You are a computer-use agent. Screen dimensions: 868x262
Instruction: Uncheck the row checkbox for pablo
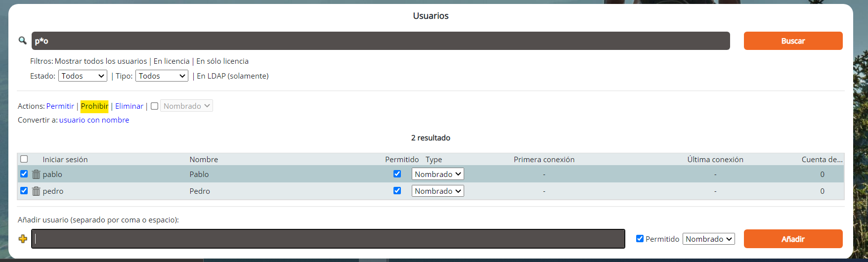pyautogui.click(x=24, y=174)
